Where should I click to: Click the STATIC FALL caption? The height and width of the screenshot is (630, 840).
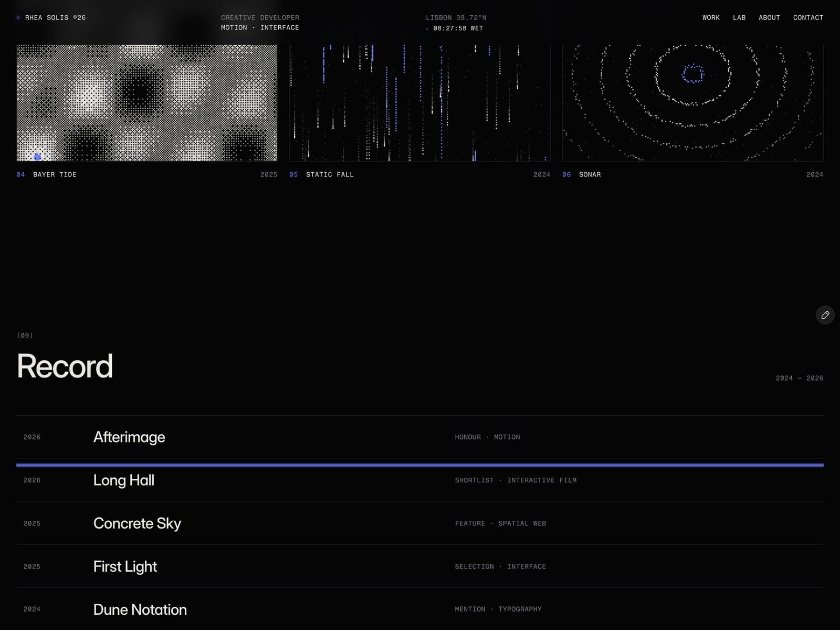pyautogui.click(x=330, y=175)
